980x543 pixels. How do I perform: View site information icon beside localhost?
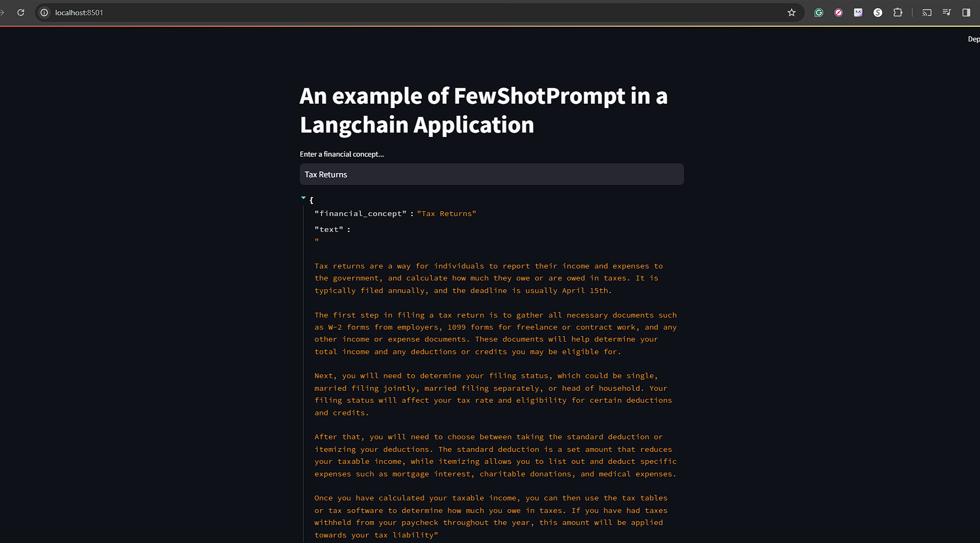click(x=44, y=13)
